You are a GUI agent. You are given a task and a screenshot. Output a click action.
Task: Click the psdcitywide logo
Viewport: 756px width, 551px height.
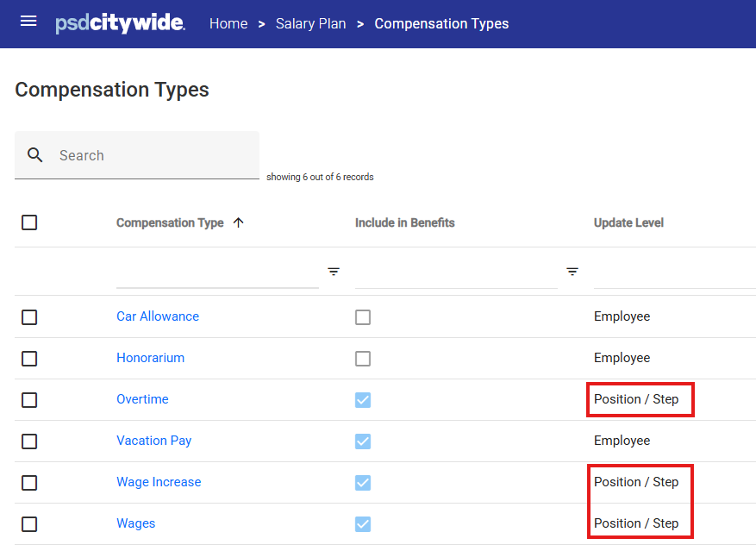[x=120, y=23]
